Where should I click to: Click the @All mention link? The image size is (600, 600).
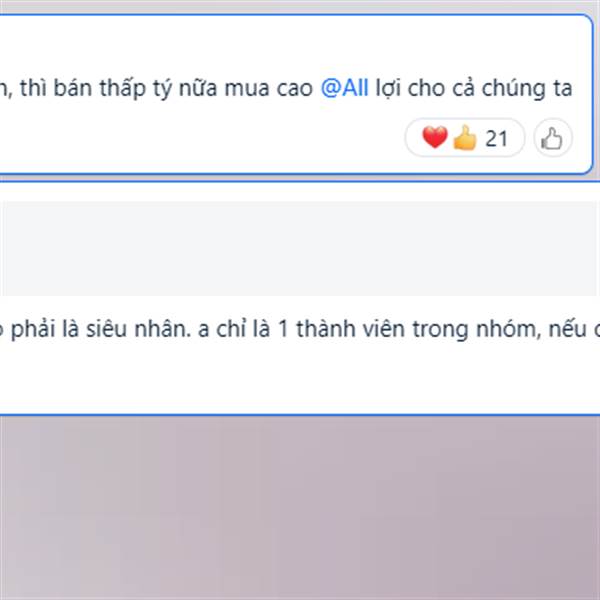point(344,88)
